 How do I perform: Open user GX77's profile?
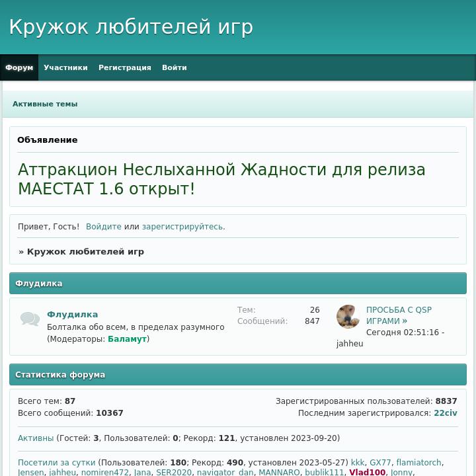click(x=380, y=462)
